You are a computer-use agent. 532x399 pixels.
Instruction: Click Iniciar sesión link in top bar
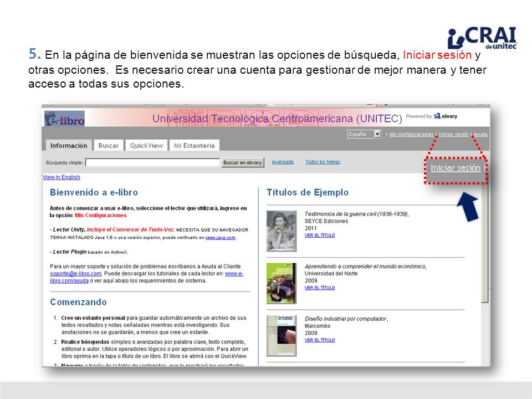[454, 134]
